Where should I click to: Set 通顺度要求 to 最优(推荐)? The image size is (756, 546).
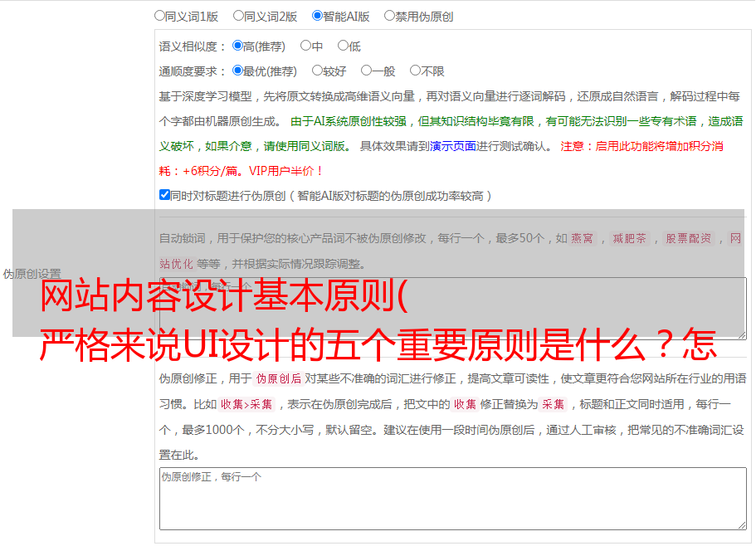click(x=238, y=71)
